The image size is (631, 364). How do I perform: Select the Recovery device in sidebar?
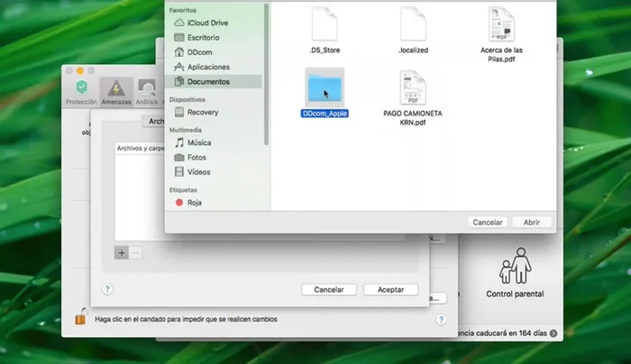[x=202, y=113]
